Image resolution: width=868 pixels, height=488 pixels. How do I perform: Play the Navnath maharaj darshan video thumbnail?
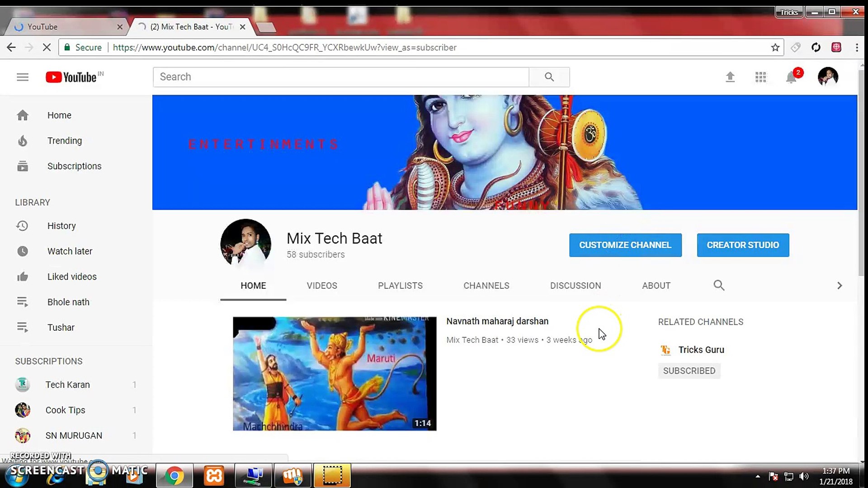point(334,374)
